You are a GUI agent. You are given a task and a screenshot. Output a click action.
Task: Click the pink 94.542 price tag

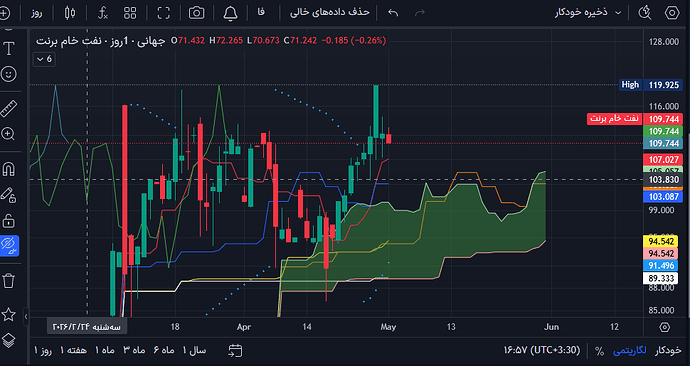[661, 253]
